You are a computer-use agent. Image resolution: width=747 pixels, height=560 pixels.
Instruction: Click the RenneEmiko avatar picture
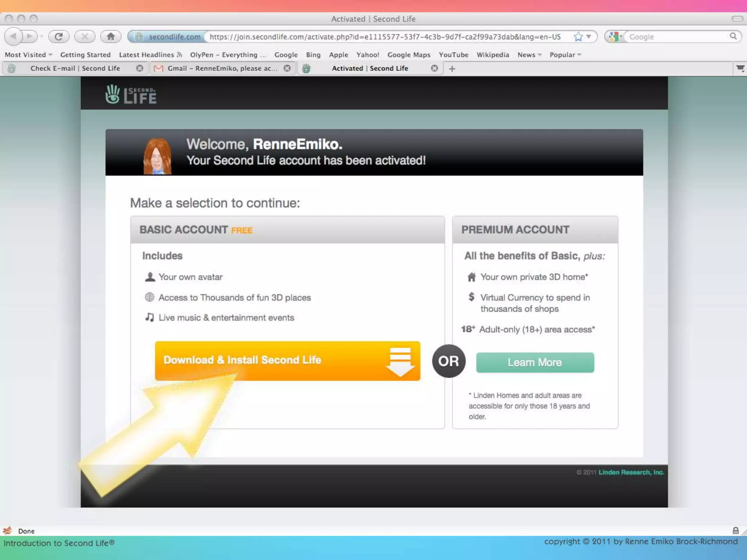(157, 156)
